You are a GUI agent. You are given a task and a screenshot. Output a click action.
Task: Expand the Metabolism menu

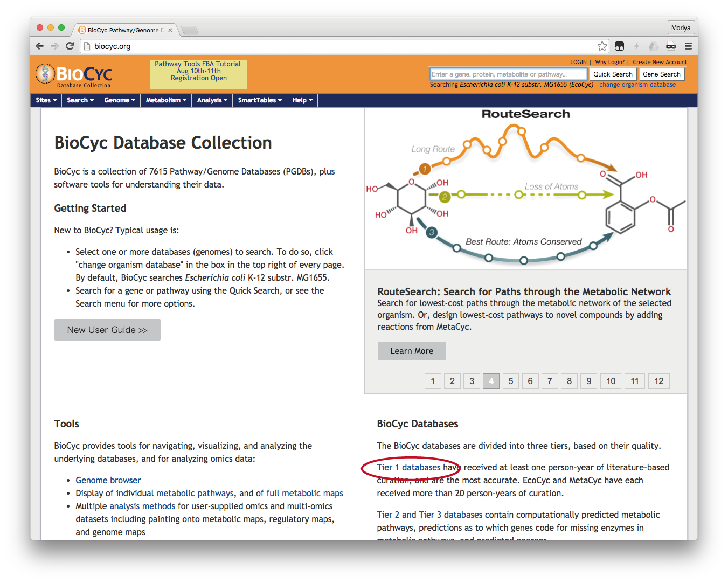[x=166, y=100]
